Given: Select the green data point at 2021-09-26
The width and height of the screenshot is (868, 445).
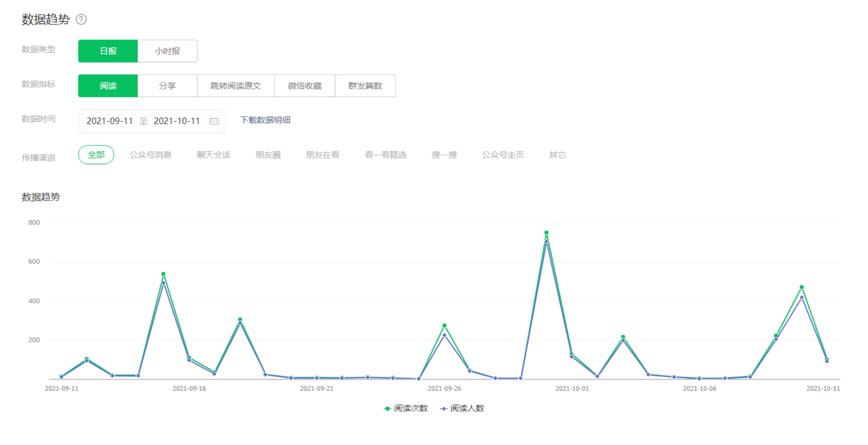Looking at the screenshot, I should pos(444,326).
